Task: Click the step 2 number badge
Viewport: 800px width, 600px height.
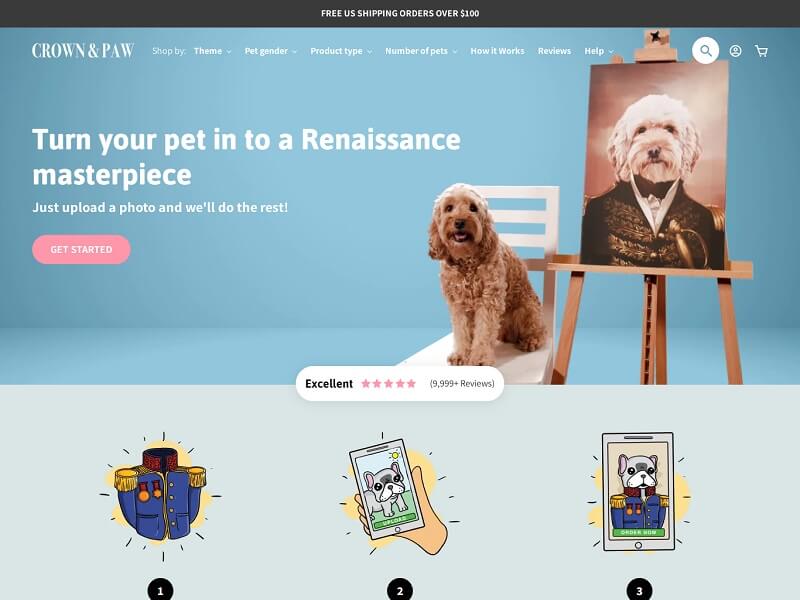Action: click(399, 590)
